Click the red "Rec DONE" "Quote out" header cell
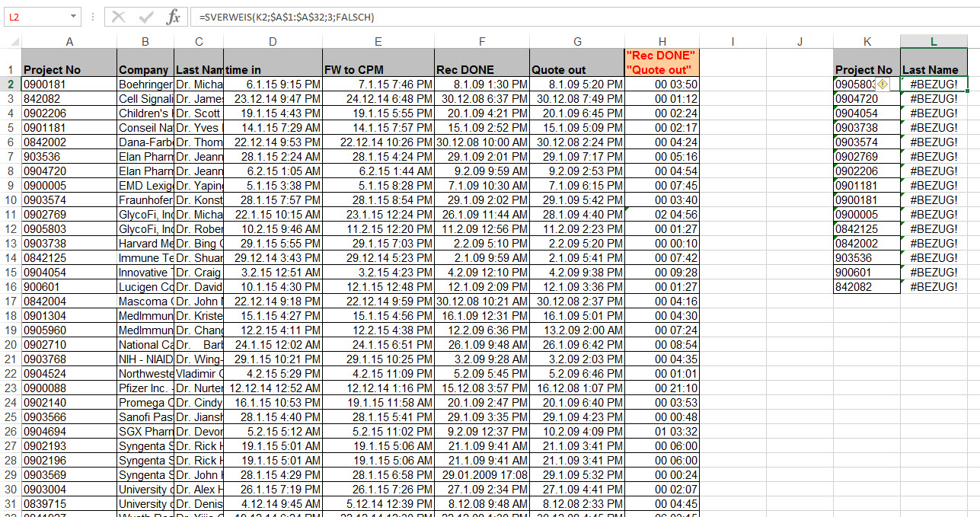Viewport: 980px width, 517px height. 662,62
